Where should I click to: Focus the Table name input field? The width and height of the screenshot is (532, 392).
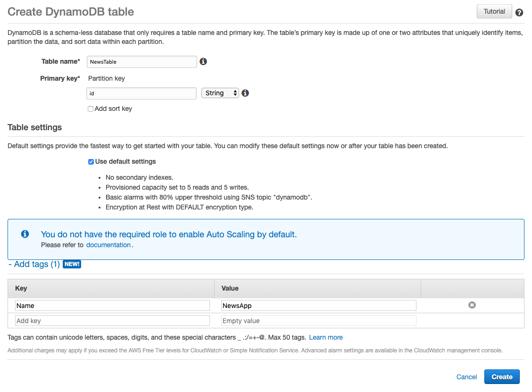click(142, 62)
